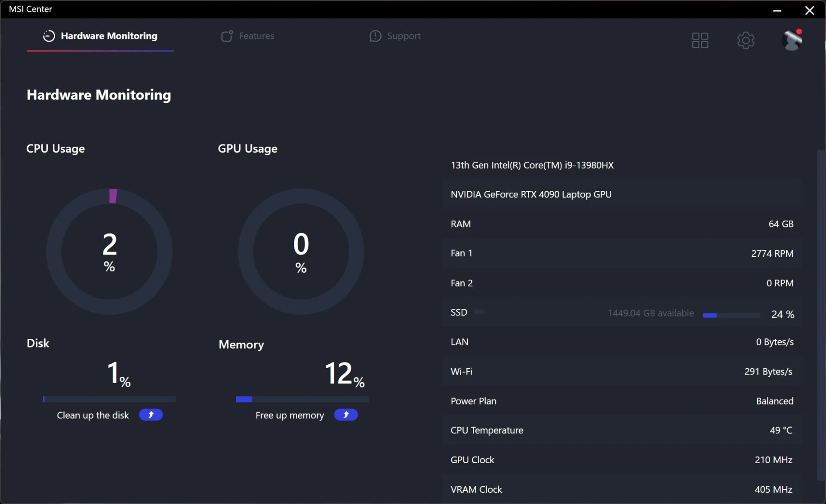This screenshot has width=826, height=504.
Task: Click the GPU Clock row label
Action: click(472, 460)
